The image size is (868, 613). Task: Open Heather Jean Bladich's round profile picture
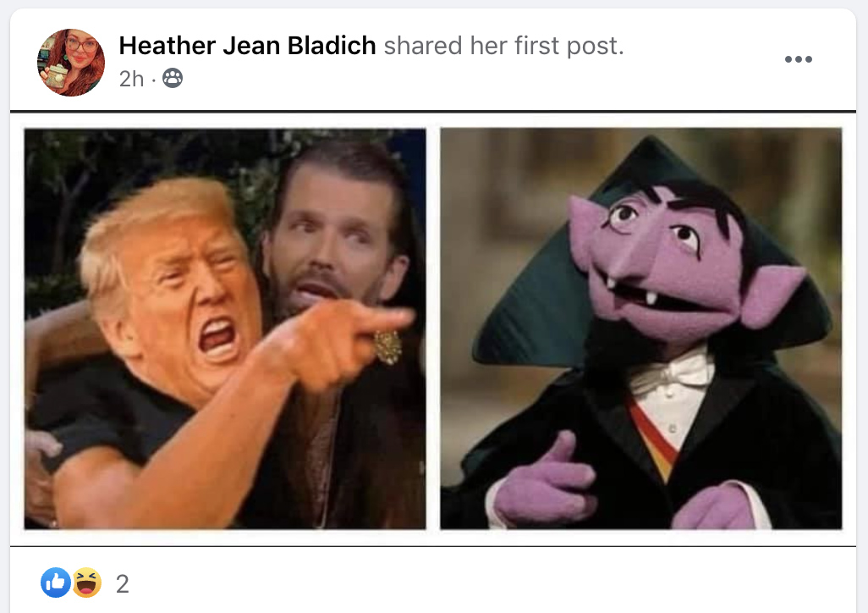[x=71, y=62]
